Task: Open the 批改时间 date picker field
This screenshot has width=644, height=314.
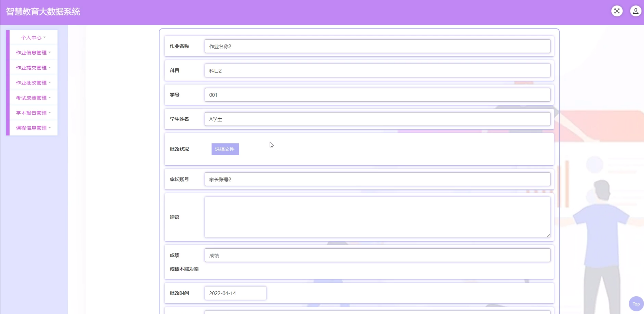Action: pyautogui.click(x=235, y=293)
